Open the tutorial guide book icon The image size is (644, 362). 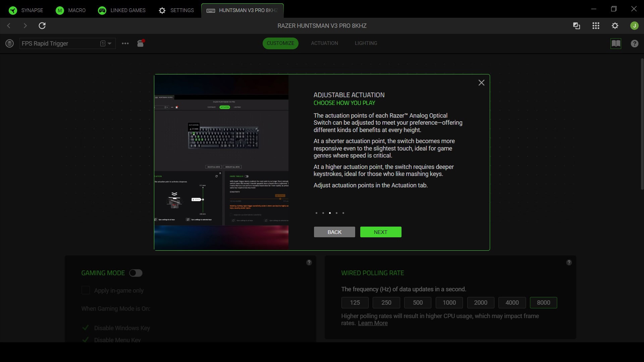click(616, 43)
